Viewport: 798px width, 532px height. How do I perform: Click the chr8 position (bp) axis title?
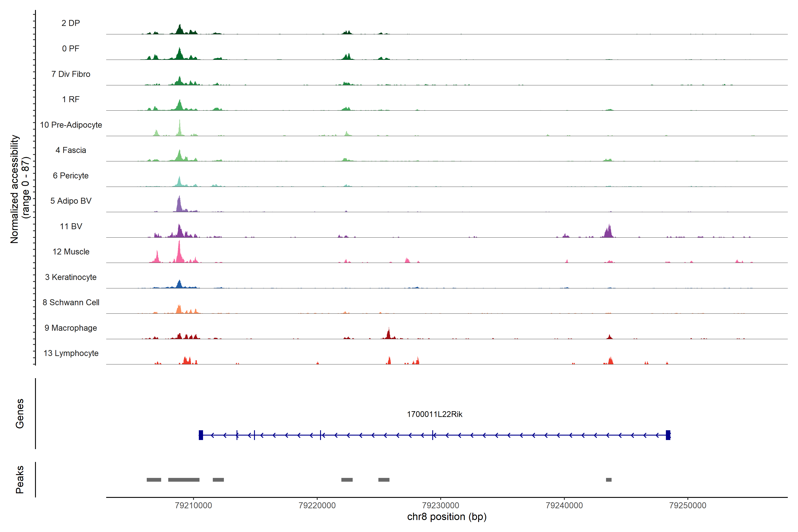(x=446, y=517)
